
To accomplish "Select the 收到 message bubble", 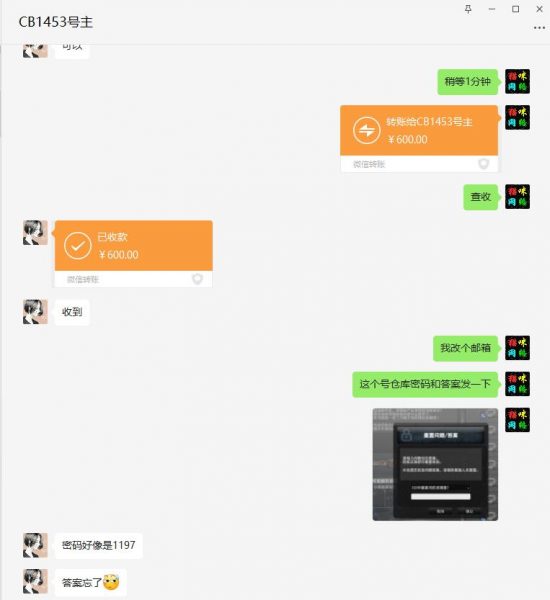I will [x=72, y=312].
